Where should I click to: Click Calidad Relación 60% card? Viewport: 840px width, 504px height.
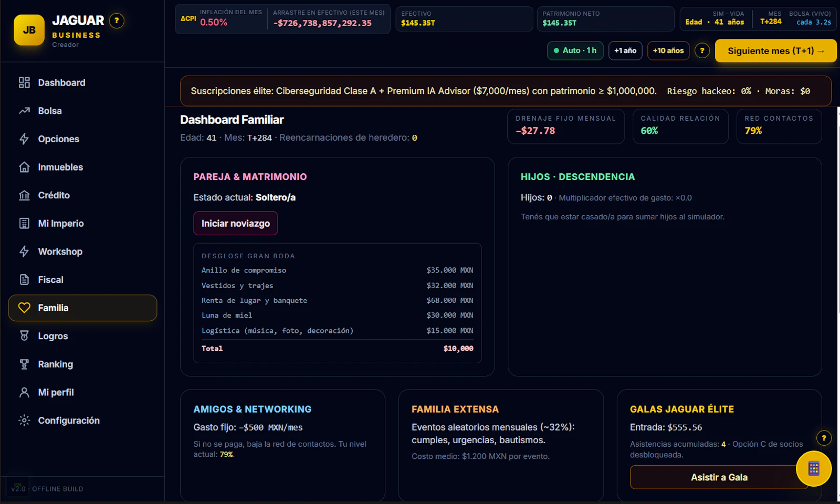[x=680, y=126]
